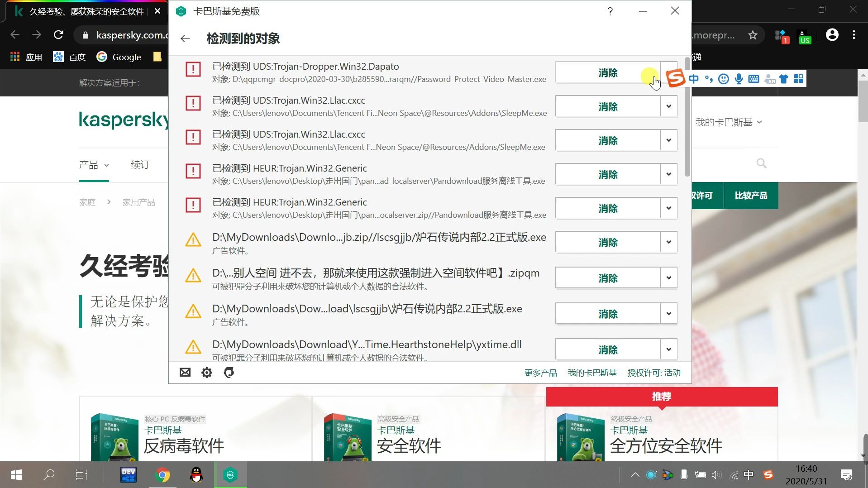
Task: Click alert icon for Trojan-Dropper.Win32.Dapato
Action: 193,69
